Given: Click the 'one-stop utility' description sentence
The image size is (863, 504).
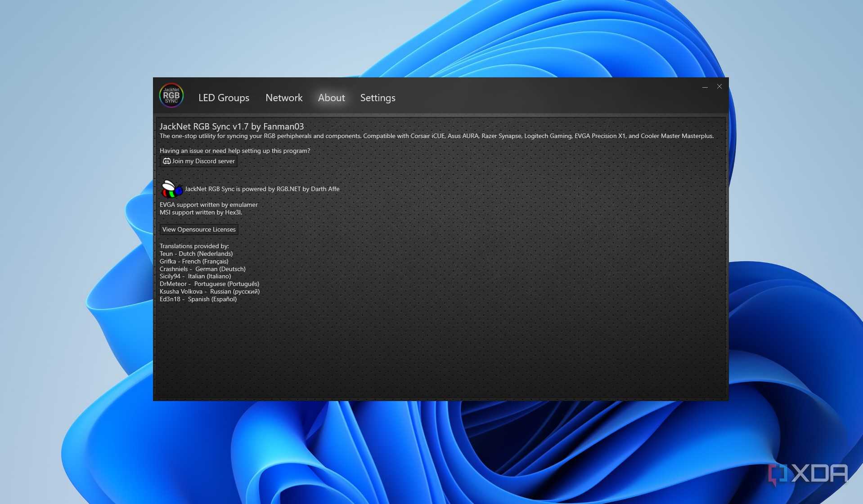Looking at the screenshot, I should pos(436,136).
